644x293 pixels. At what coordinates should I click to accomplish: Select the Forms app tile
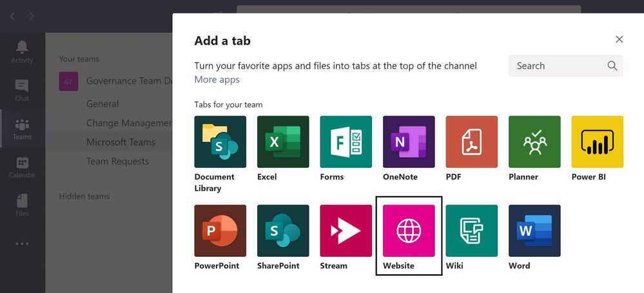click(x=346, y=142)
